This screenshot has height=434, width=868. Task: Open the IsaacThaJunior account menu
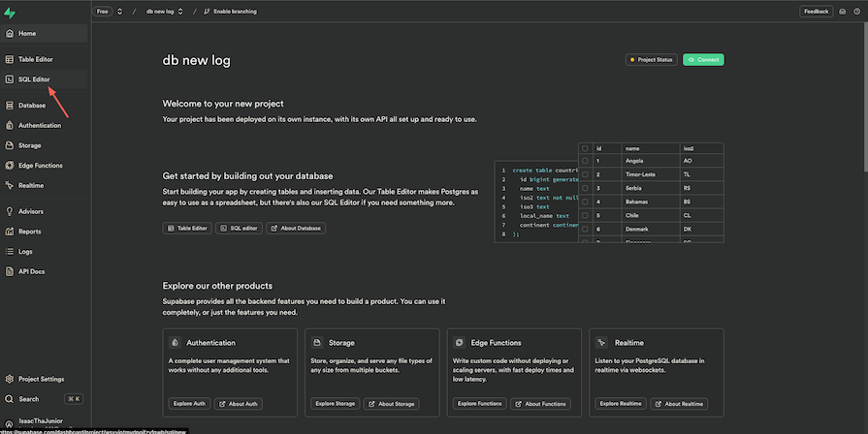pos(39,421)
